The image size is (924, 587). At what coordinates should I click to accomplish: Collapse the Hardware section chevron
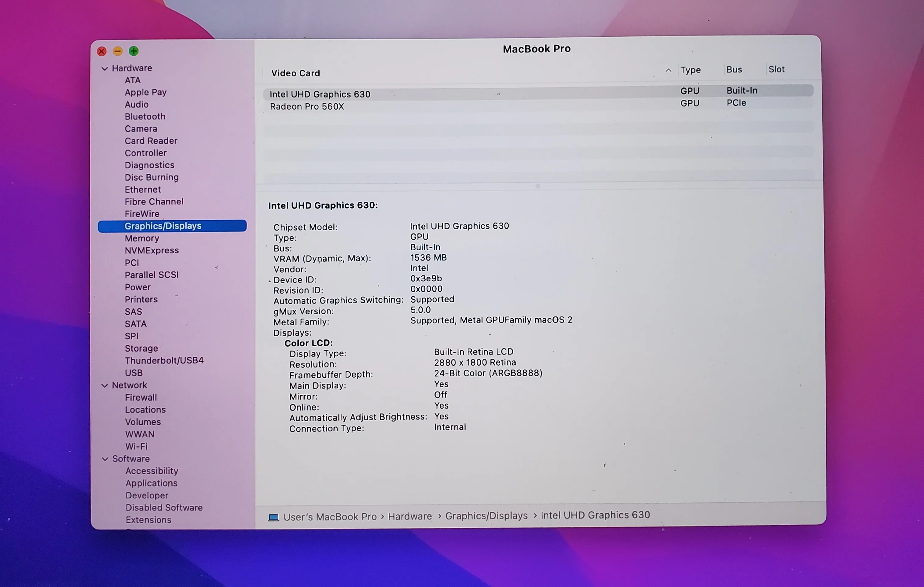click(x=105, y=69)
